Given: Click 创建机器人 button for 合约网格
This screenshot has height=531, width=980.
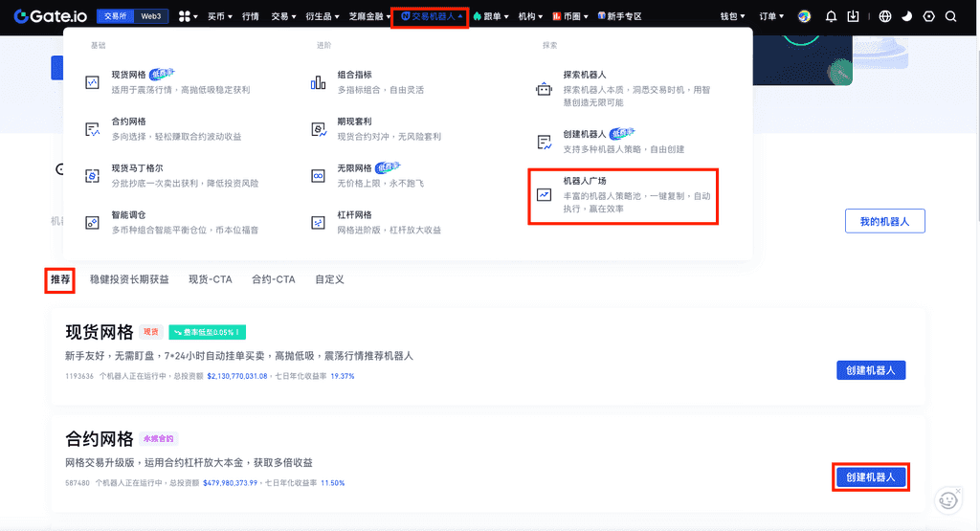Looking at the screenshot, I should (x=871, y=477).
